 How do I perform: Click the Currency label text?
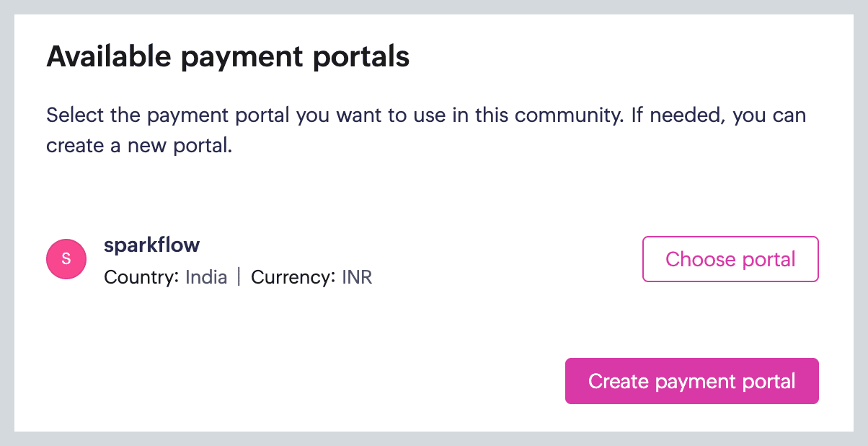292,277
